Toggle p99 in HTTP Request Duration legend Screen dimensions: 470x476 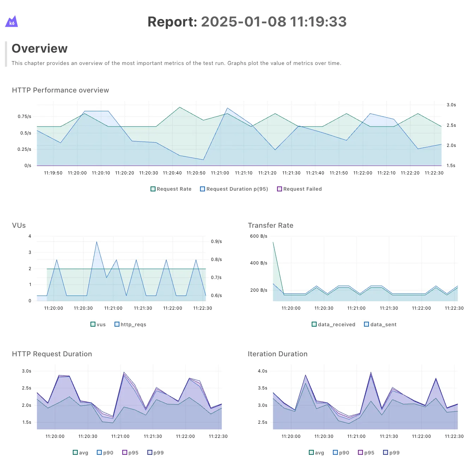(155, 453)
